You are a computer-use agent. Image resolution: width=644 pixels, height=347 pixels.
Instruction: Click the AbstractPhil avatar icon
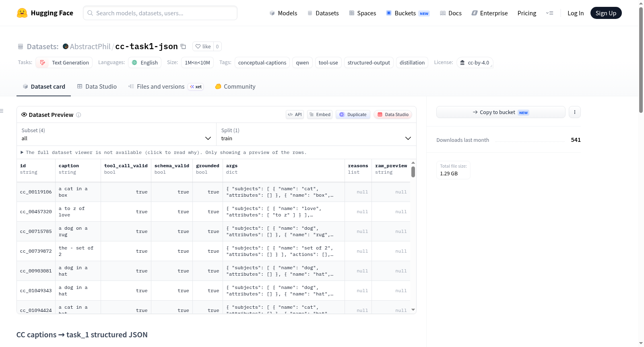pyautogui.click(x=66, y=46)
